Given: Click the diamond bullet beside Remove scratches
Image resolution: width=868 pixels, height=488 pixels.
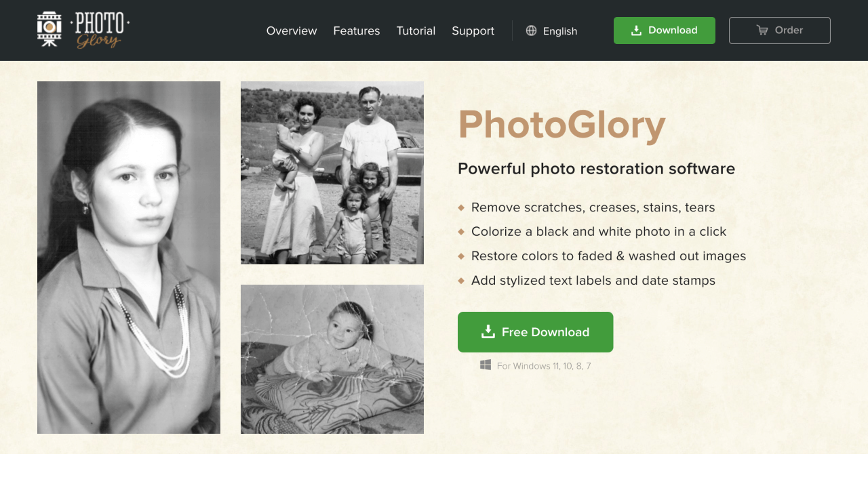Looking at the screenshot, I should tap(461, 207).
